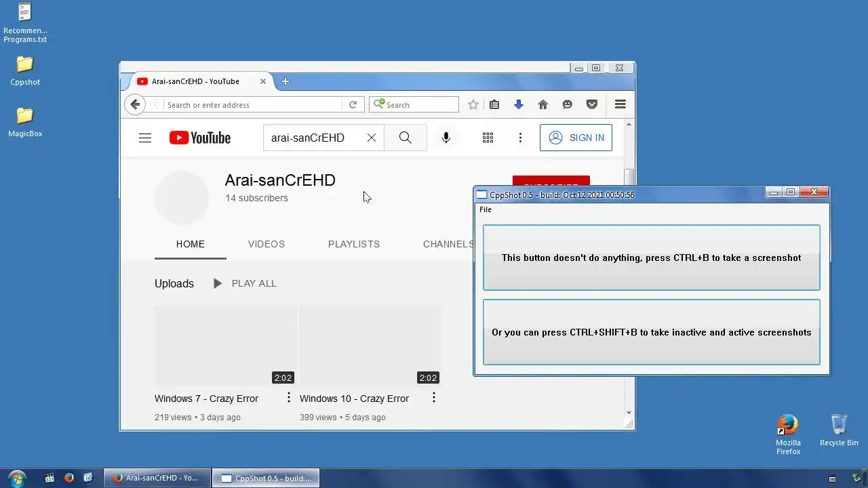The image size is (868, 488).
Task: Click the Arai-sanCrEHD channel name
Action: [280, 180]
